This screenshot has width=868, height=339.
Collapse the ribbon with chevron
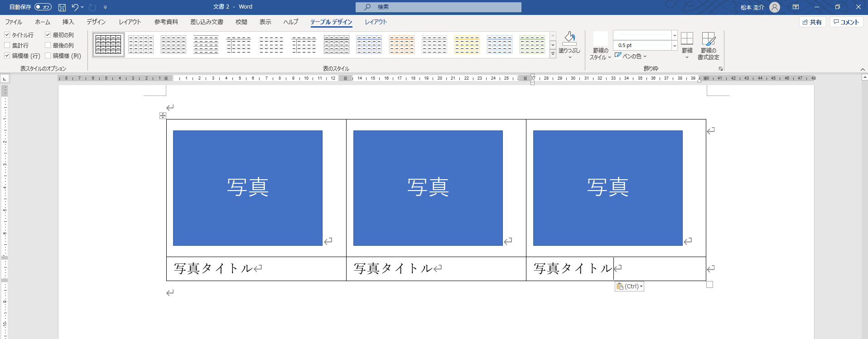(863, 69)
